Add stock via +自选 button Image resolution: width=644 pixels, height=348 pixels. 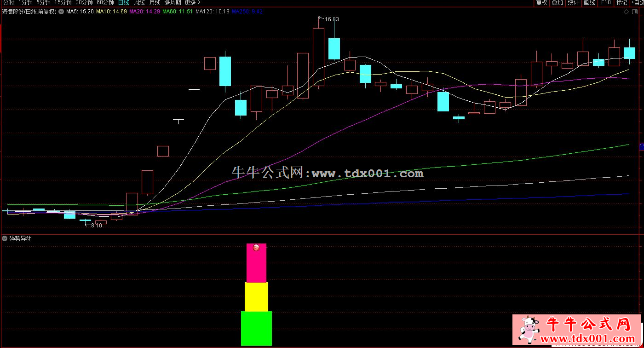coord(637,3)
